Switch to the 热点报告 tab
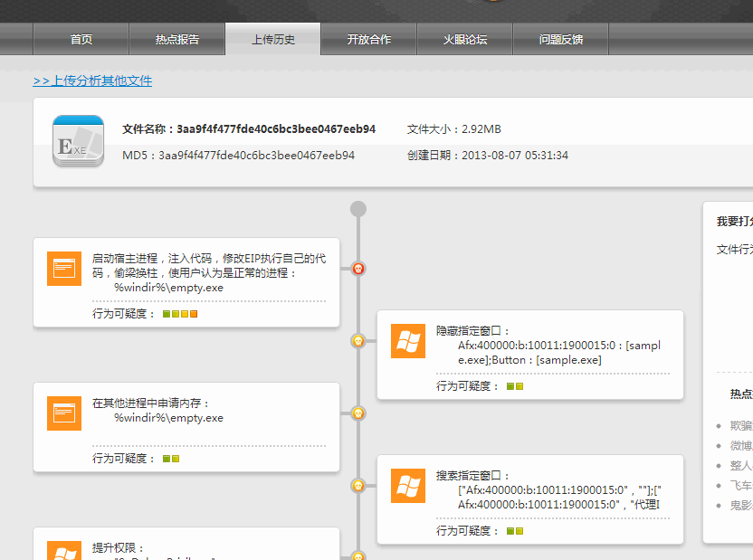Screen dimensions: 753x560 click(177, 40)
